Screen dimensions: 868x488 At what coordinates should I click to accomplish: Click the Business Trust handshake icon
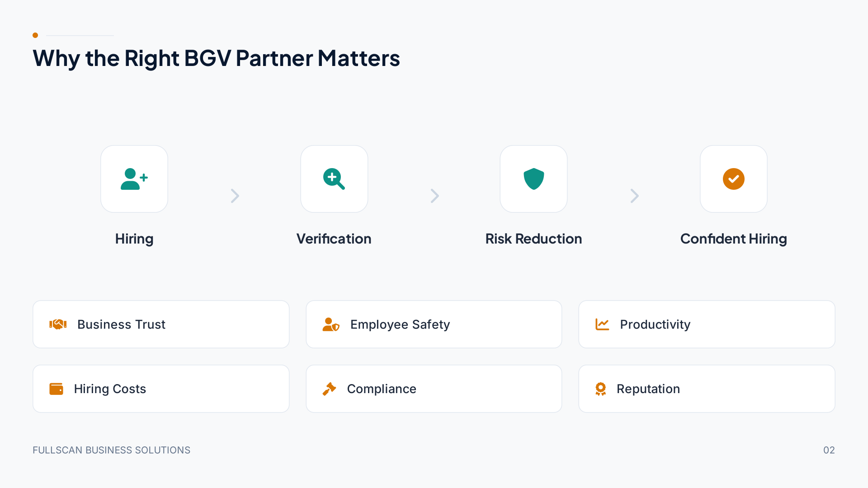click(x=58, y=324)
